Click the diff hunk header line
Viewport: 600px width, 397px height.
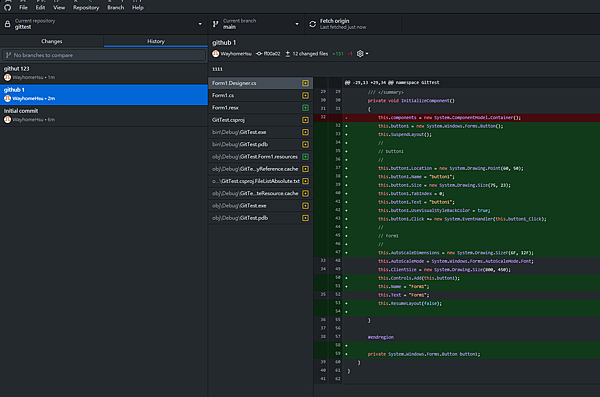point(457,82)
